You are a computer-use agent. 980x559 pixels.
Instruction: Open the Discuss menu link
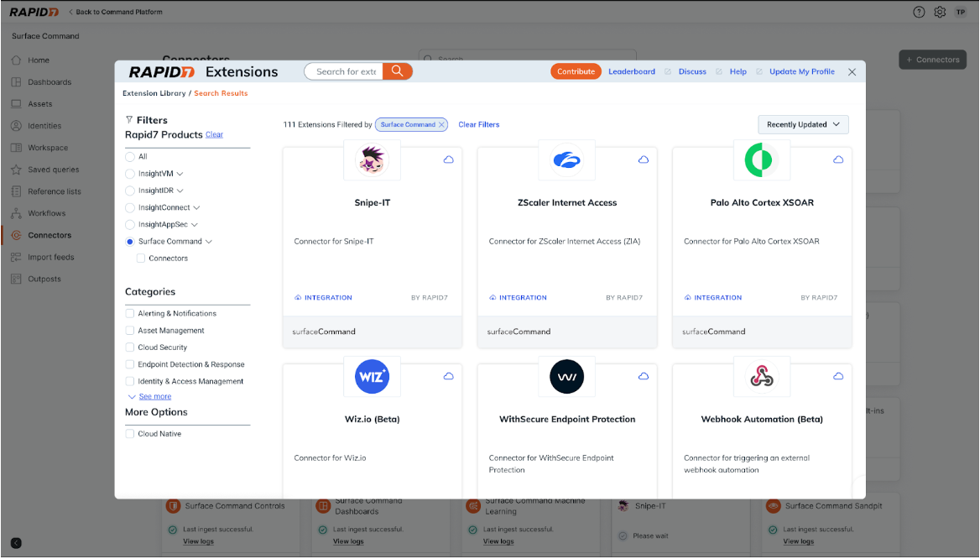click(x=692, y=71)
